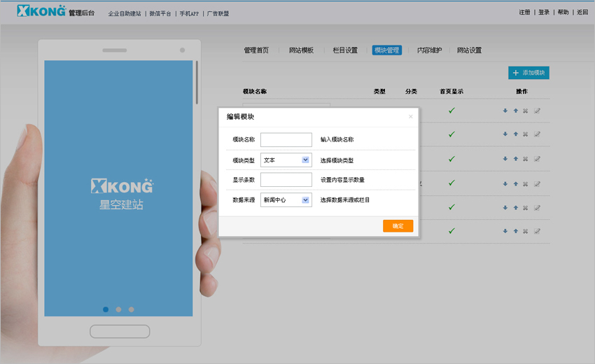
Task: Click the move-up arrow in the second module row
Action: point(515,134)
